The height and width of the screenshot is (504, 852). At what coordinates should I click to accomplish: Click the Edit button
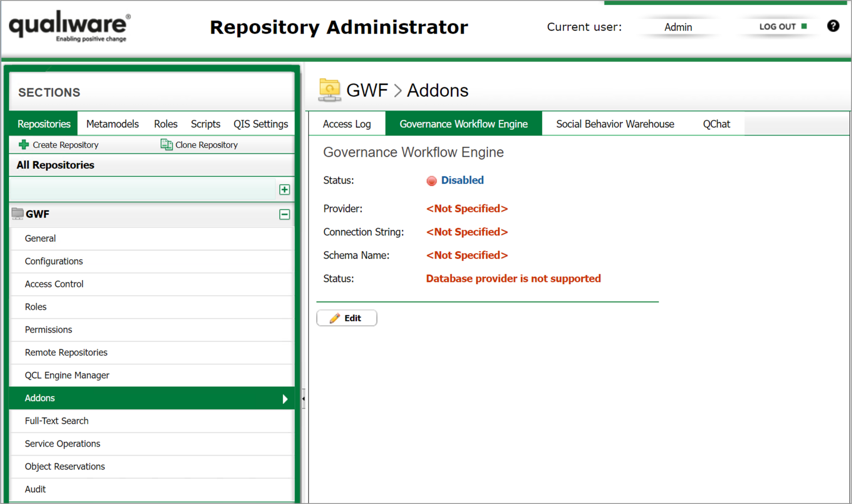[x=347, y=318]
